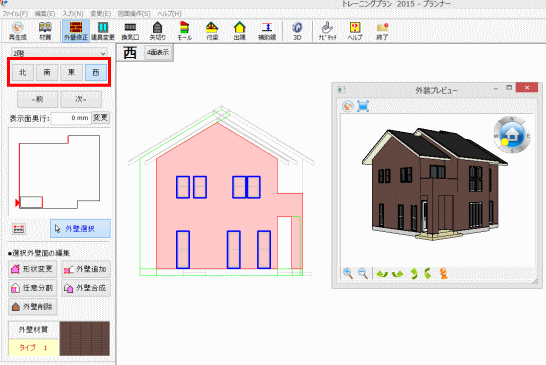The height and width of the screenshot is (365, 546).
Task: Click the 外壁合成 merge wall button
Action: [86, 288]
